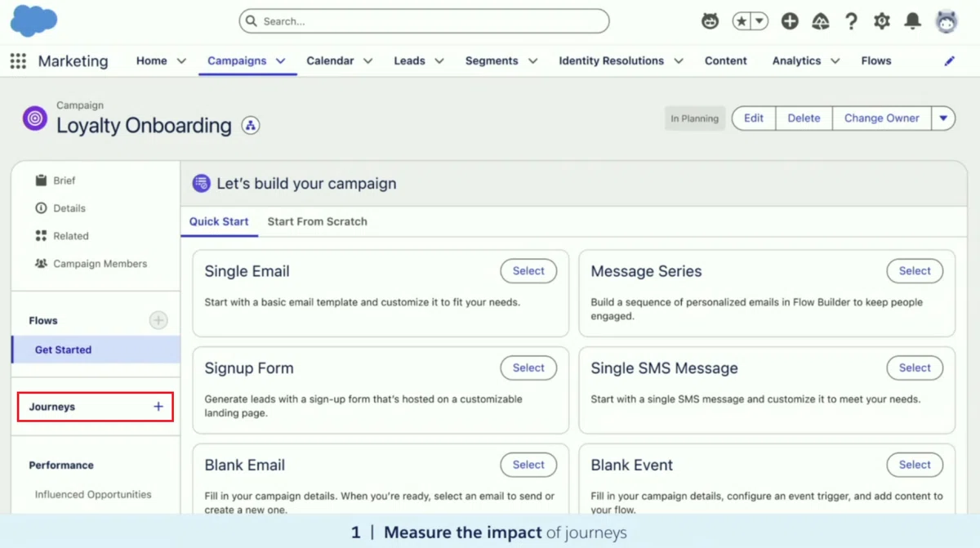
Task: Open the Leads tab
Action: (409, 60)
